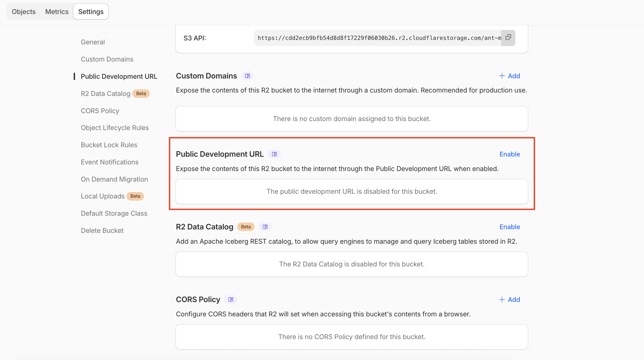Click the 'S3 API:' label
644x360 pixels.
tap(195, 38)
